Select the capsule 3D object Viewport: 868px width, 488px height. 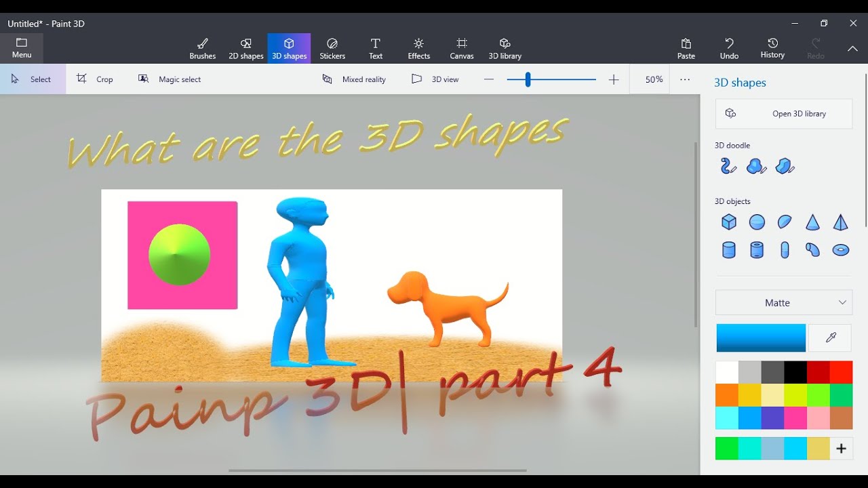click(785, 250)
